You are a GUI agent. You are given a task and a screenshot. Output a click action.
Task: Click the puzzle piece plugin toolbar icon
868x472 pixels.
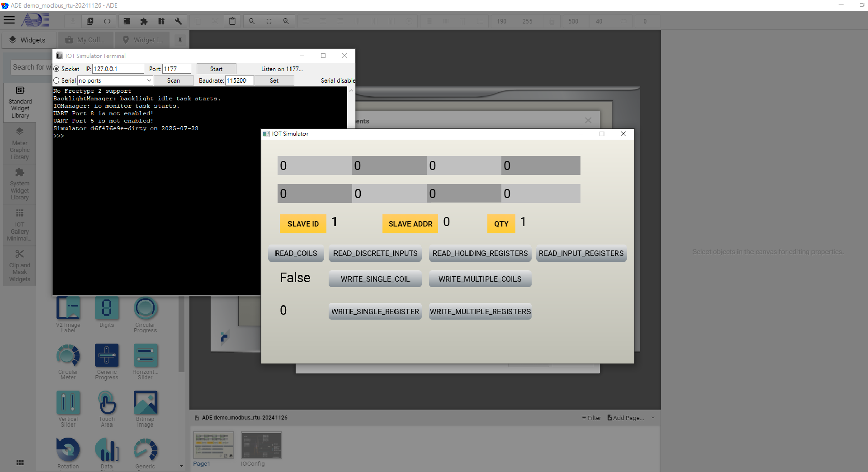point(144,21)
